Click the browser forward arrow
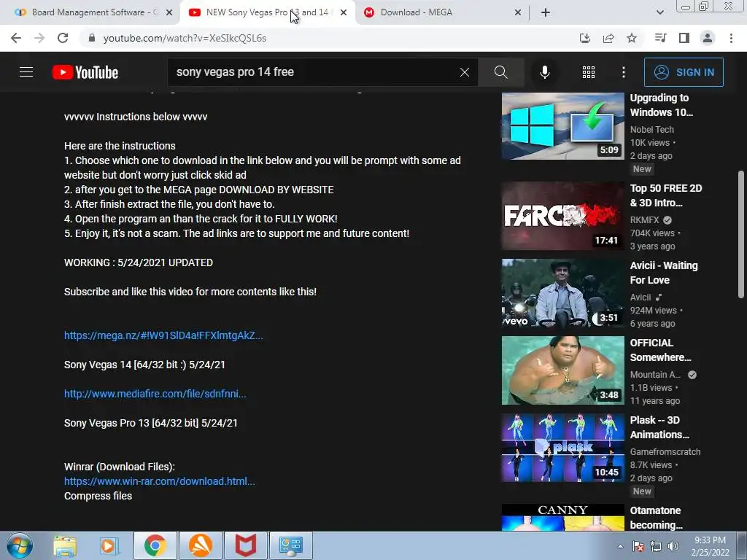Screen dimensions: 747x560 pyautogui.click(x=39, y=38)
